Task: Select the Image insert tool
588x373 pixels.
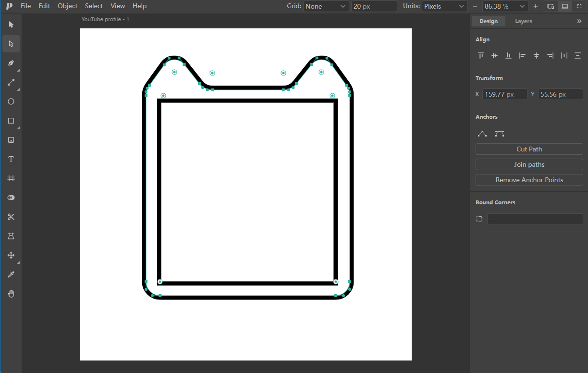Action: coord(11,140)
